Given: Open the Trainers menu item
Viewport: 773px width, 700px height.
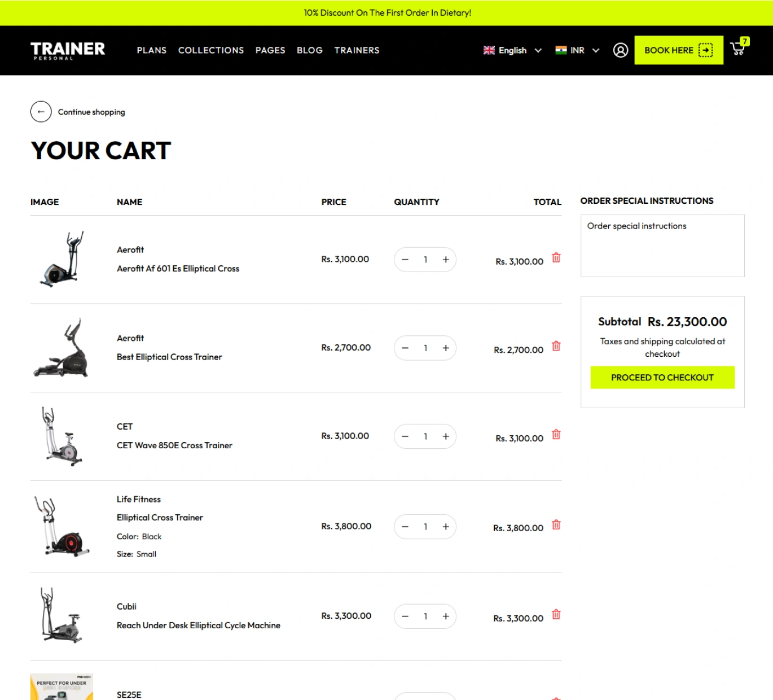Looking at the screenshot, I should pyautogui.click(x=357, y=50).
